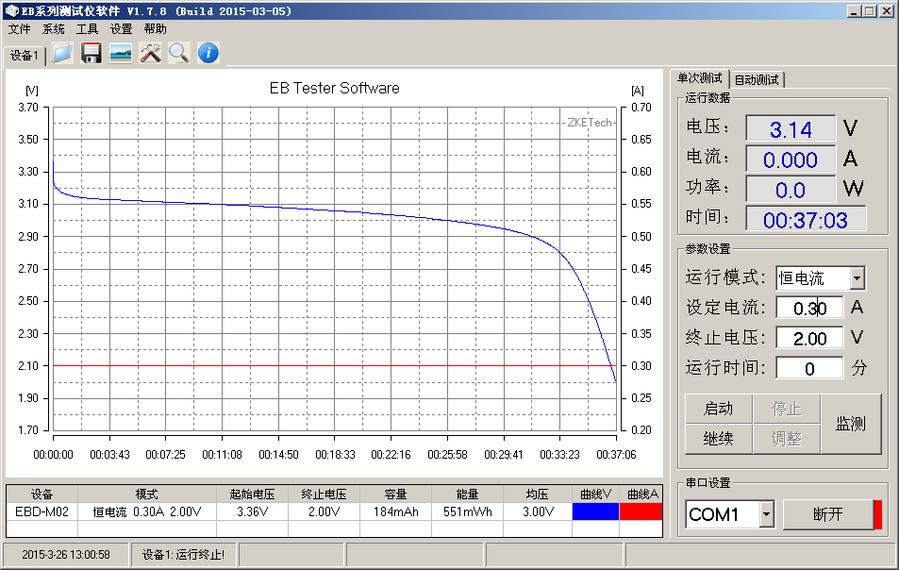The height and width of the screenshot is (570, 899).
Task: Click the picture export toolbar icon
Action: click(x=121, y=53)
